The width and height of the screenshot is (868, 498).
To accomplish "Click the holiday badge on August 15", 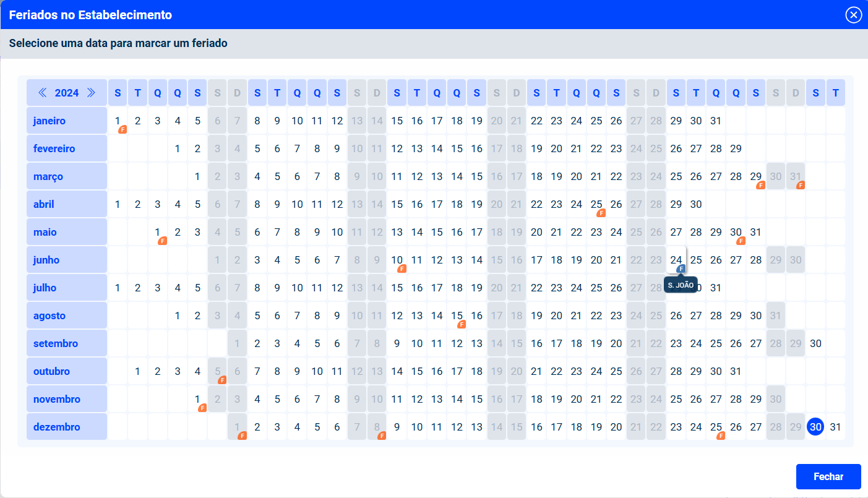I will click(x=461, y=324).
